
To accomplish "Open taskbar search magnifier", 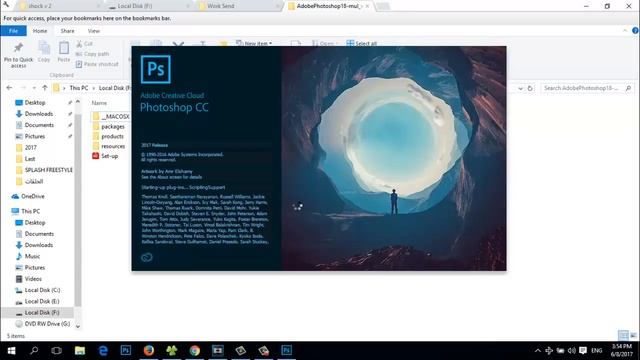I will [34, 351].
